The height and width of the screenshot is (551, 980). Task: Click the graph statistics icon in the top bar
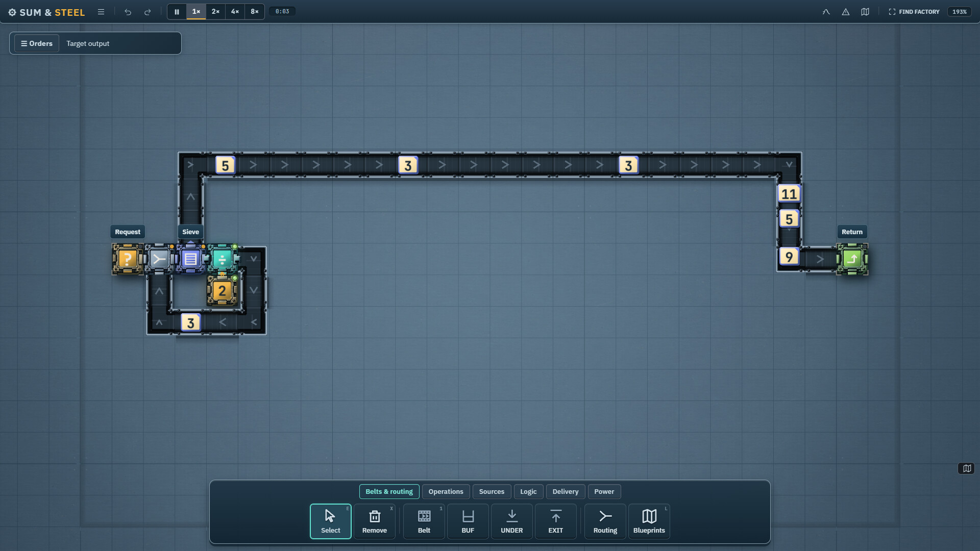[x=826, y=12]
